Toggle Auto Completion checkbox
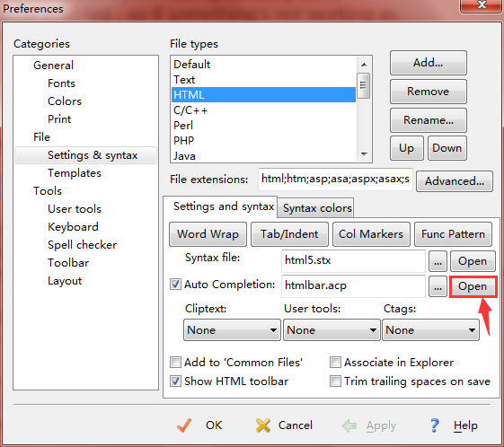Viewport: 504px width, 447px height. point(175,285)
